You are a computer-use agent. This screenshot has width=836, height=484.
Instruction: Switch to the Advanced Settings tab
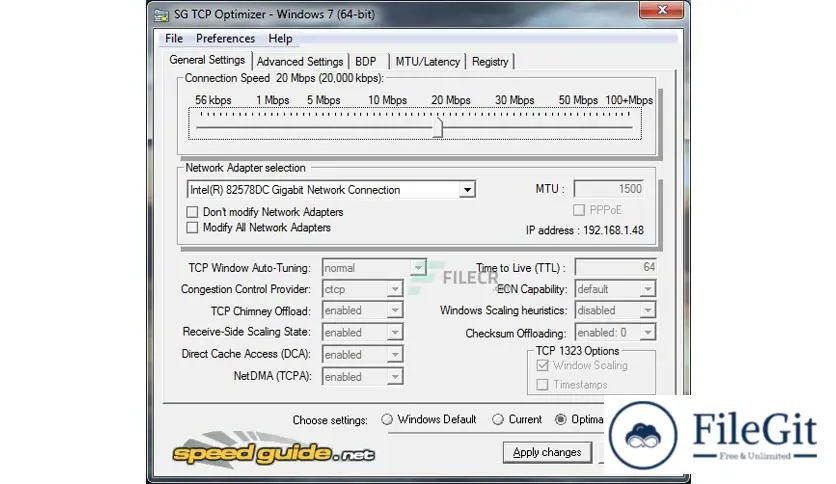(300, 62)
